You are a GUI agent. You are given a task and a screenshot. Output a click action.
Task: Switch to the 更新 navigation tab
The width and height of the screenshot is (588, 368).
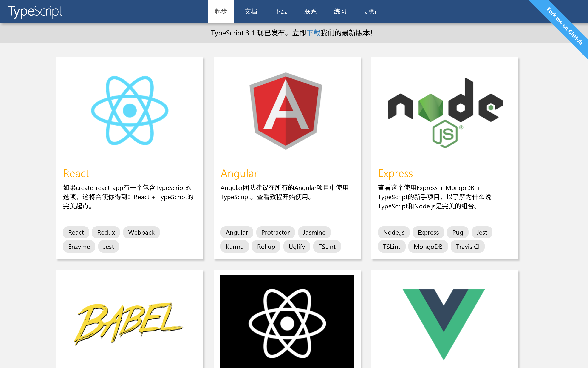[370, 11]
